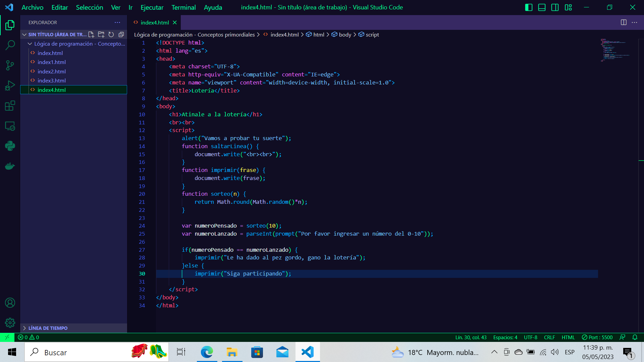644x362 pixels.
Task: Open index1.html in the explorer
Action: 73,62
